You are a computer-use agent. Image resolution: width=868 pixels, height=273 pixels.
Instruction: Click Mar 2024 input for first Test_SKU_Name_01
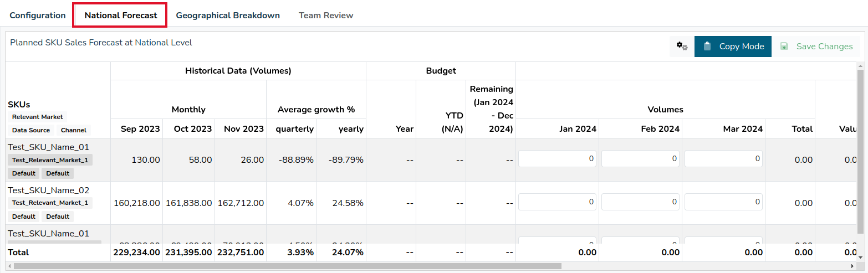point(723,158)
